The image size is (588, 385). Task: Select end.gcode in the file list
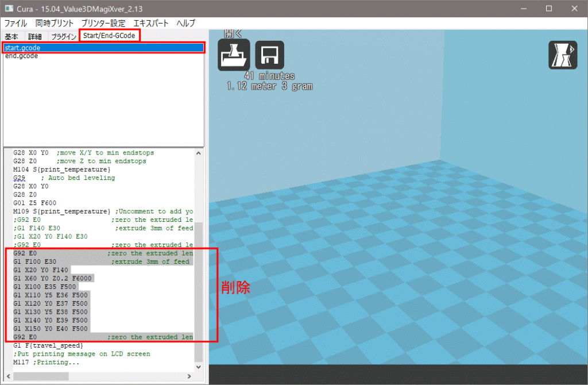21,56
